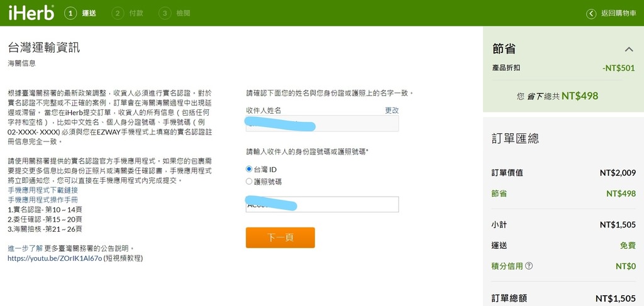Click the 積分信用 label

508,266
